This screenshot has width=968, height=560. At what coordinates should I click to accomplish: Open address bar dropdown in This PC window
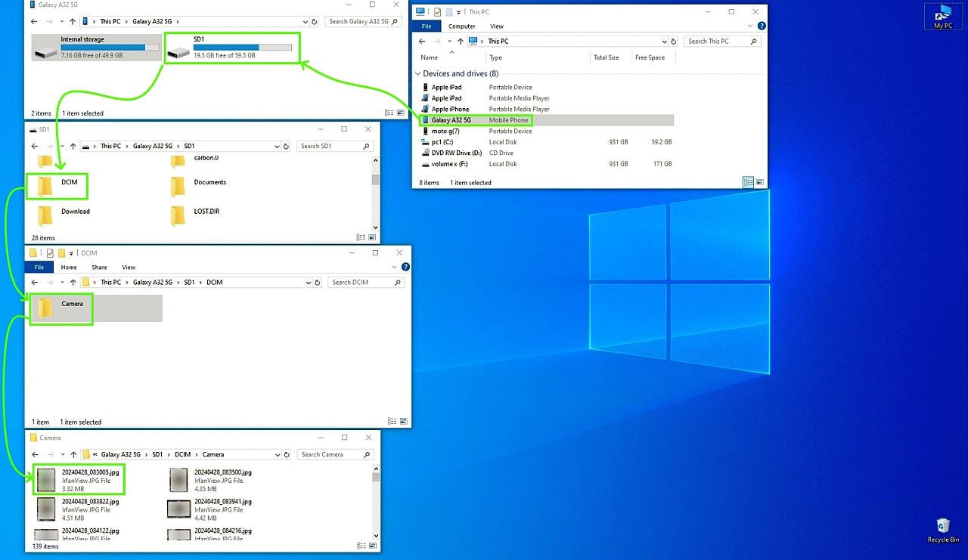(665, 42)
